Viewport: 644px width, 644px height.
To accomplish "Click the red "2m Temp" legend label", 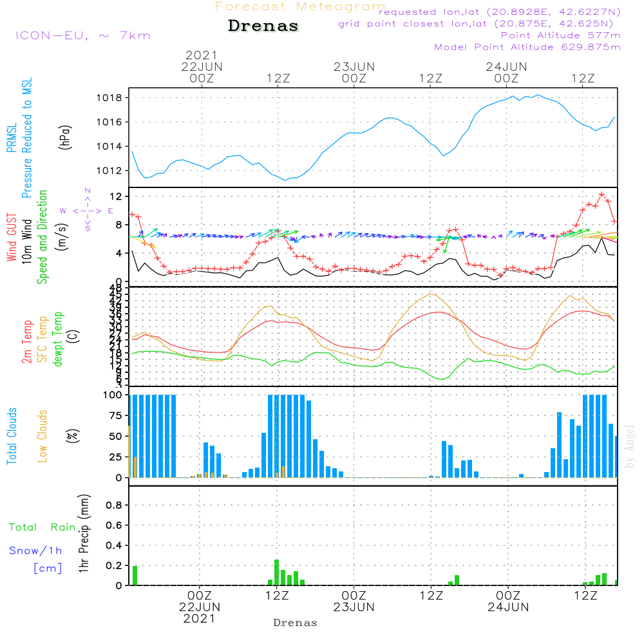I will tap(26, 342).
